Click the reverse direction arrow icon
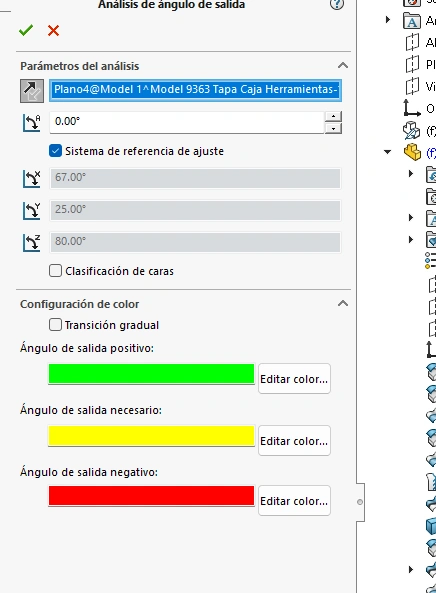436x593 pixels. (32, 91)
